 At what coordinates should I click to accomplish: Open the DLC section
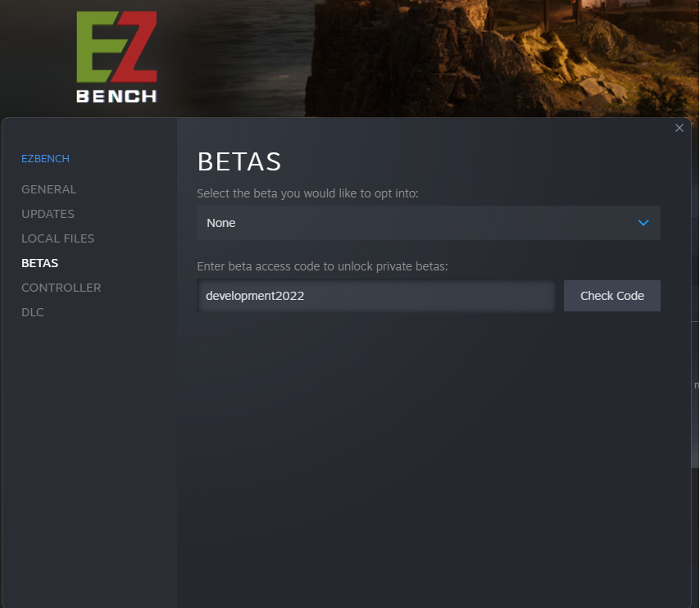(33, 312)
